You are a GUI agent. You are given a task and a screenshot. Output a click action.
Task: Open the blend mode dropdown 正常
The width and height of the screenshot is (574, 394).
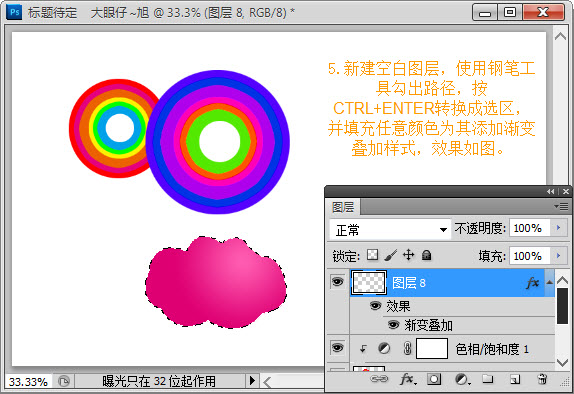[390, 230]
